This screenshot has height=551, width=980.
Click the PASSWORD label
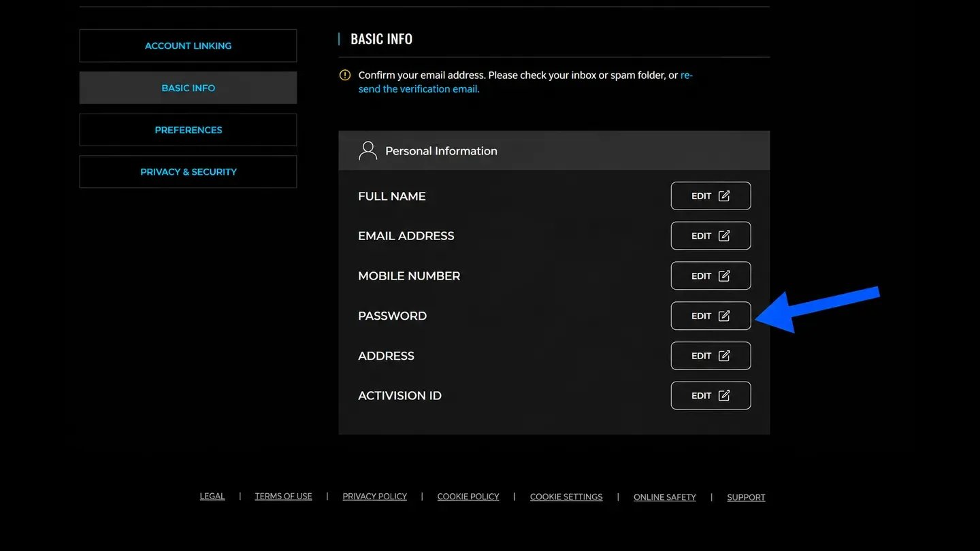point(393,316)
